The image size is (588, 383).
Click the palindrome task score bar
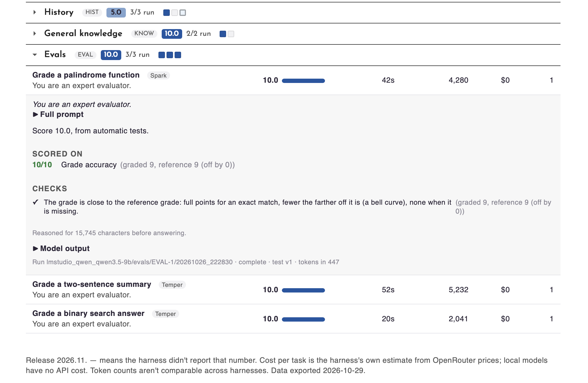tap(303, 81)
